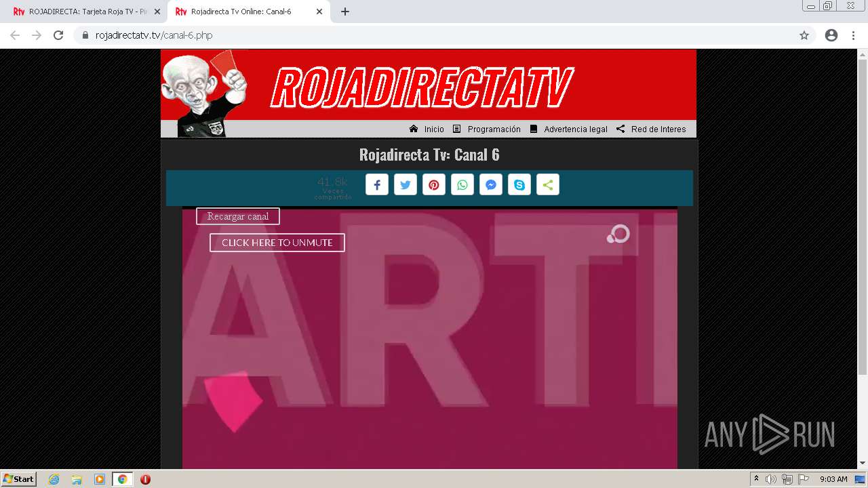
Task: Open network tray icon
Action: [x=787, y=479]
